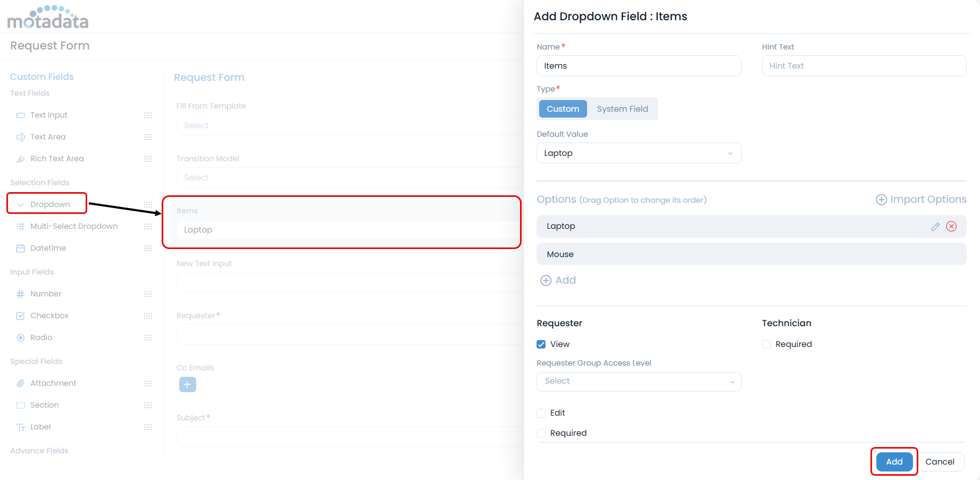
Task: Click the pencil edit icon for Laptop option
Action: [935, 227]
